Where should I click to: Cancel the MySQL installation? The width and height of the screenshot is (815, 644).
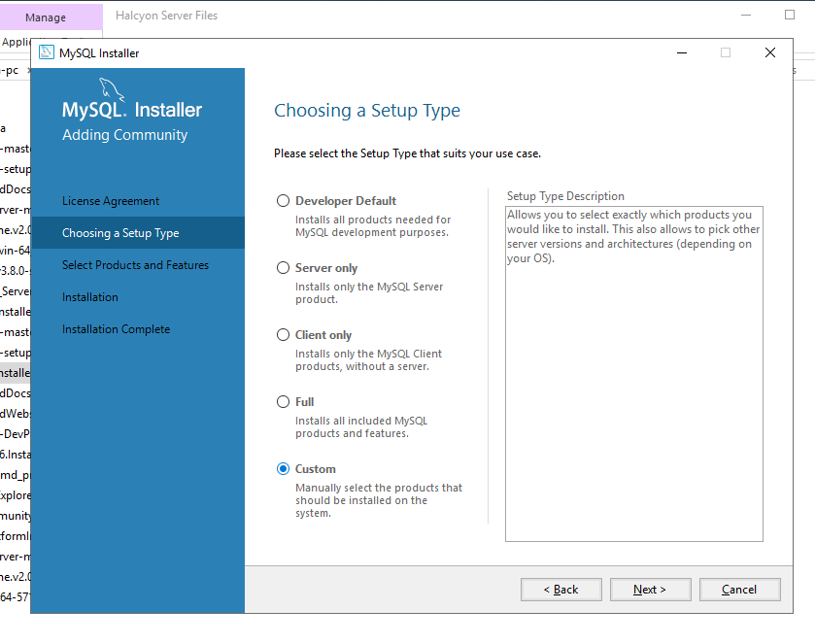[x=739, y=590]
